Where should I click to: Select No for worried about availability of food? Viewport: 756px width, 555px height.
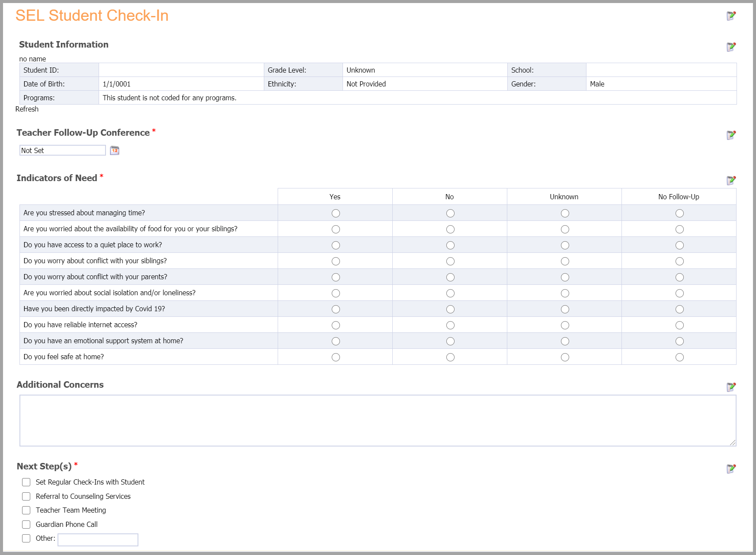click(450, 229)
